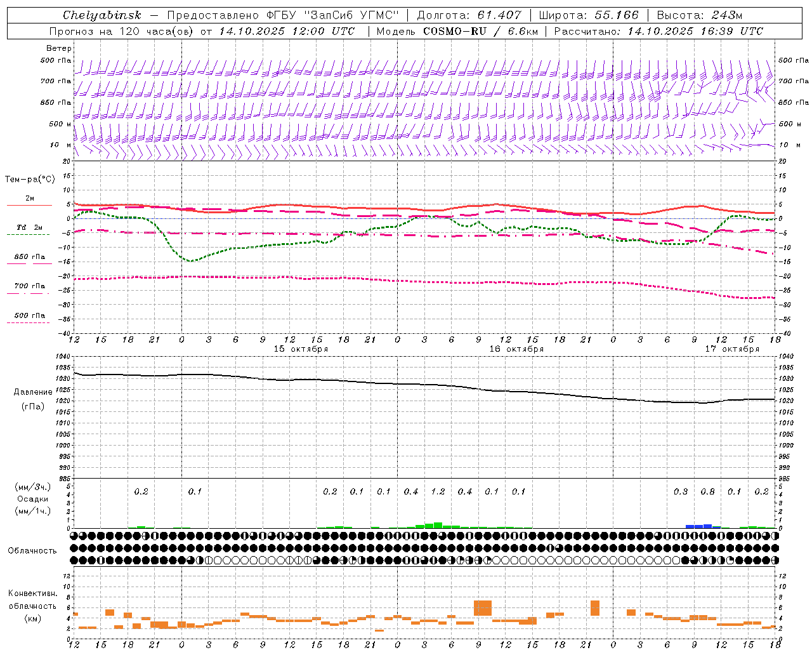
Task: Click the 'Тем-ра(°C)' temperature label
Action: (x=30, y=180)
